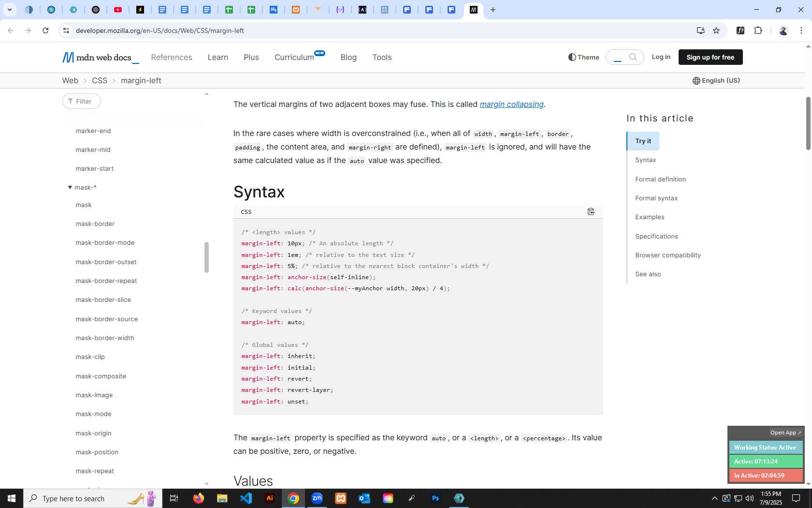The width and height of the screenshot is (812, 508).
Task: Click the main page scrollbar thumb
Action: (x=808, y=123)
